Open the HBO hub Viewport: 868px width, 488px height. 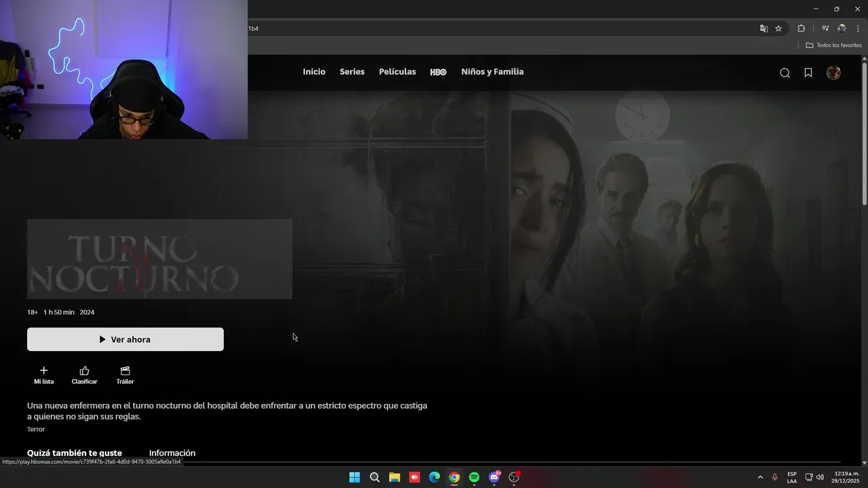click(x=438, y=72)
